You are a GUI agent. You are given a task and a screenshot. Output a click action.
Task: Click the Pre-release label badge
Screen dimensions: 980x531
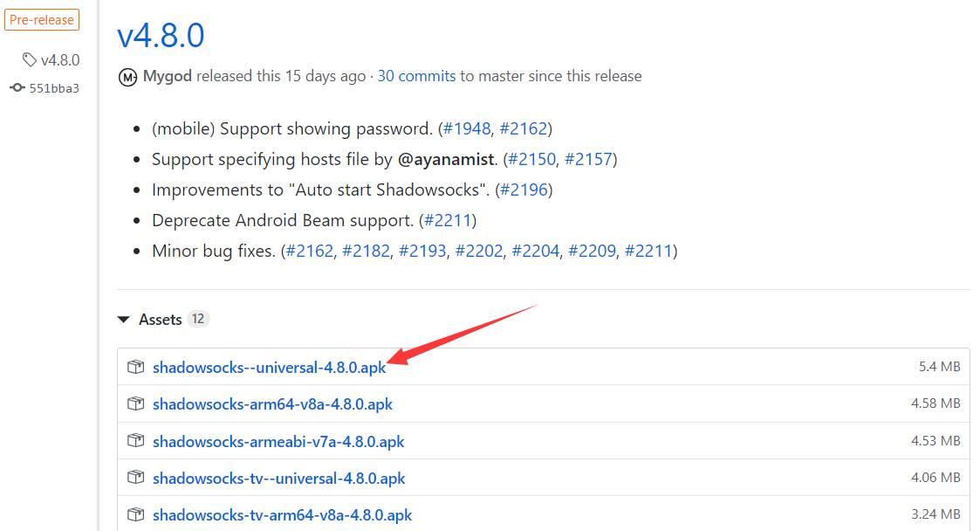pos(40,19)
